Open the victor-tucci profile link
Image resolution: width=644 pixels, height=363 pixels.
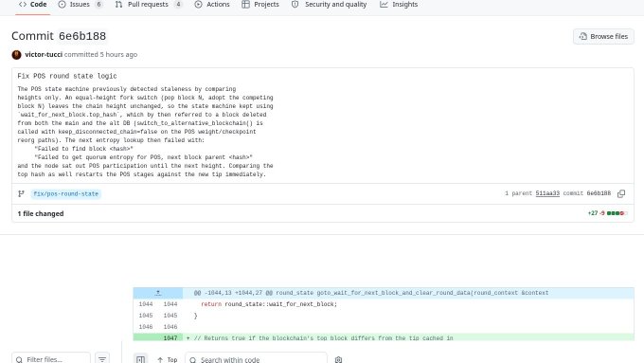pos(44,54)
